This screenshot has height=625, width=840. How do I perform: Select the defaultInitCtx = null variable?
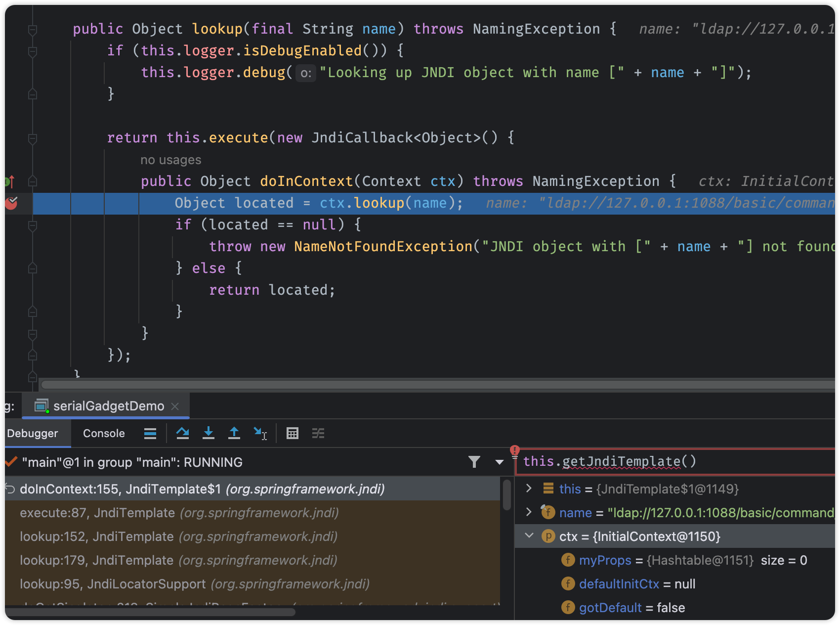[x=675, y=584]
